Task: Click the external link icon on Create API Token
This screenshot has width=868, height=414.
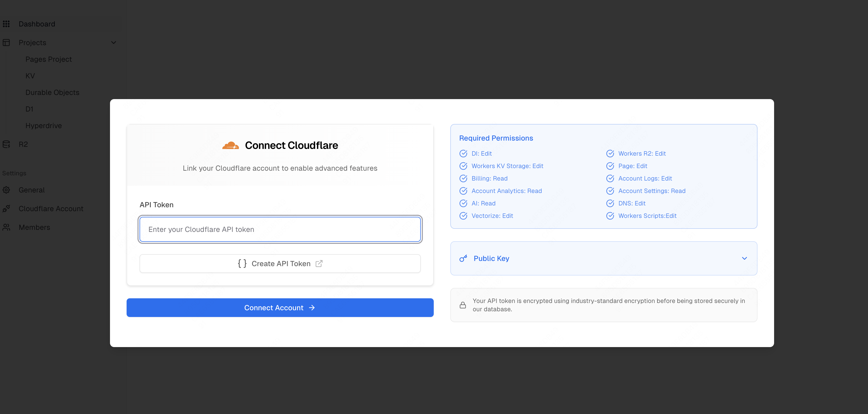Action: [319, 264]
